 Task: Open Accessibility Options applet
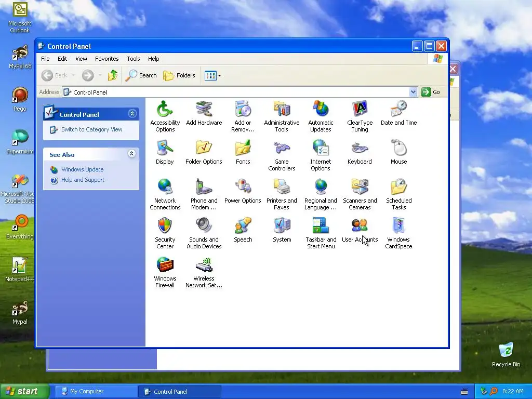165,116
